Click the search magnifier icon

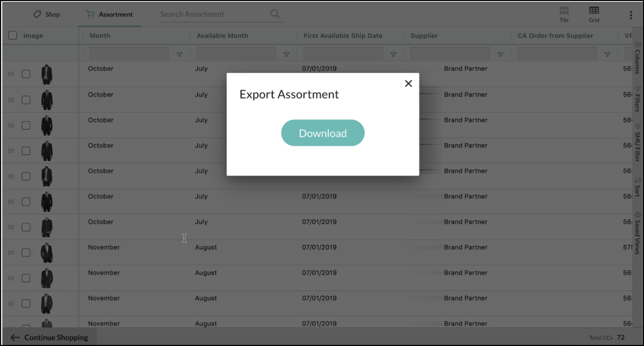(x=275, y=14)
